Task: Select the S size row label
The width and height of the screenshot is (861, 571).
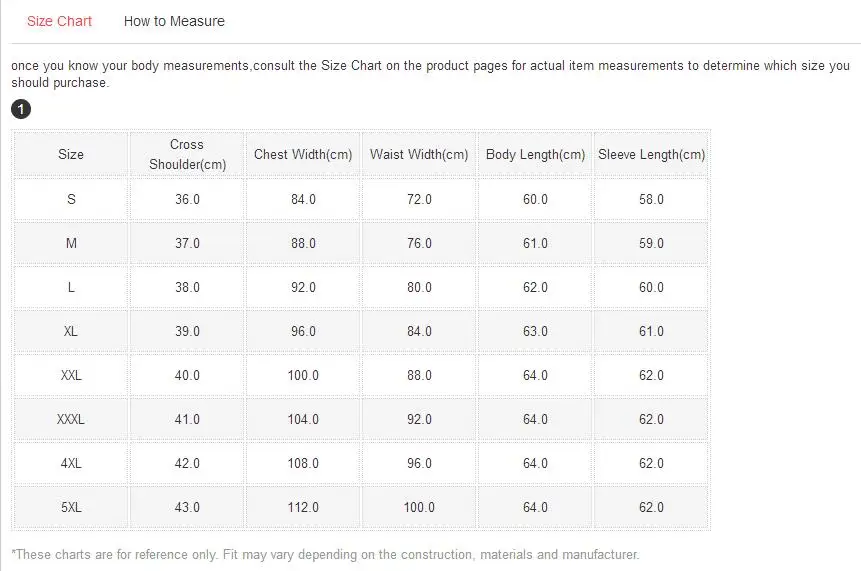Action: (71, 199)
